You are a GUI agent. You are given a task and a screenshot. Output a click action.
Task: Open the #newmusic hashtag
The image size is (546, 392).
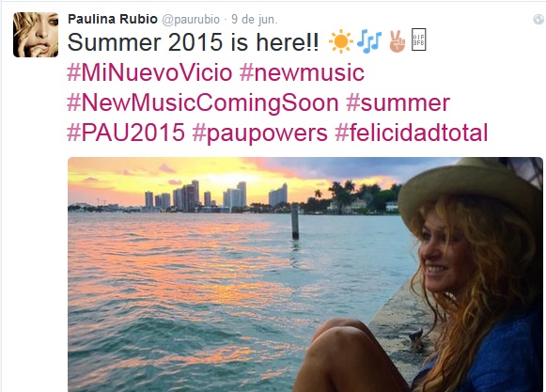pos(302,72)
